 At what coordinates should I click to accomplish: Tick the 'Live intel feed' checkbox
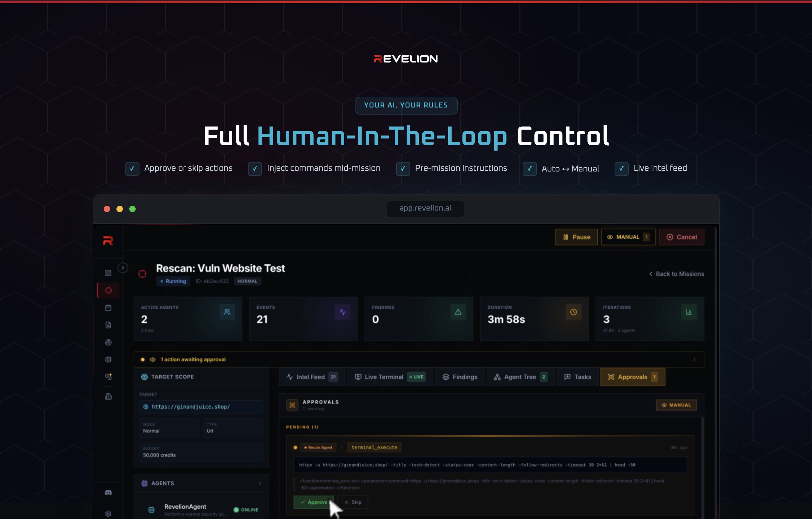pyautogui.click(x=621, y=169)
